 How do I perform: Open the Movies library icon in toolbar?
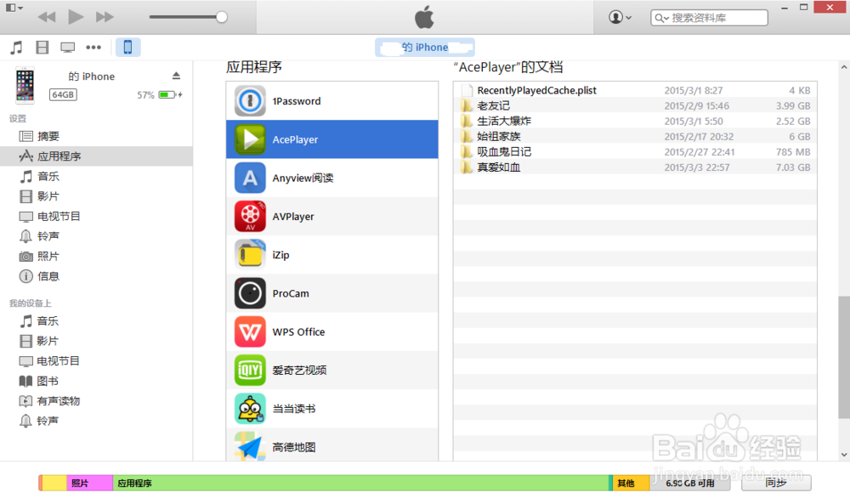42,47
